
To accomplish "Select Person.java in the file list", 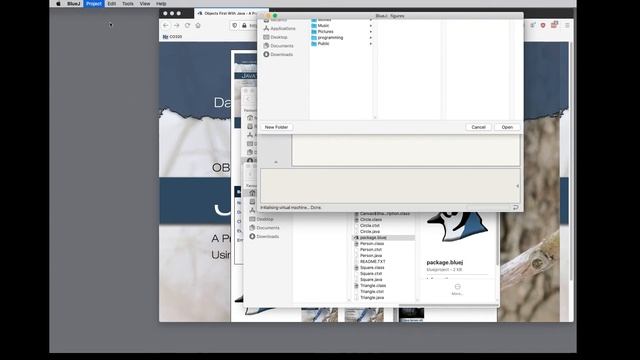I will [371, 256].
